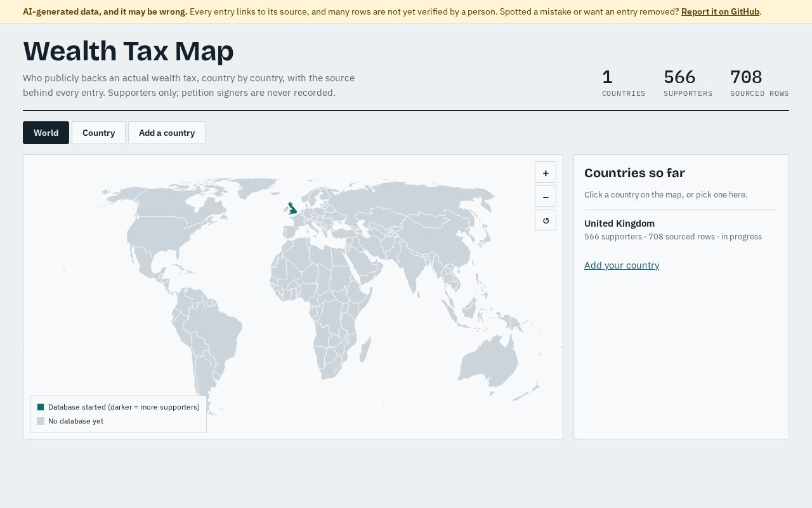Click the dark green Database started legend swatch
Image resolution: width=812 pixels, height=508 pixels.
[x=41, y=407]
